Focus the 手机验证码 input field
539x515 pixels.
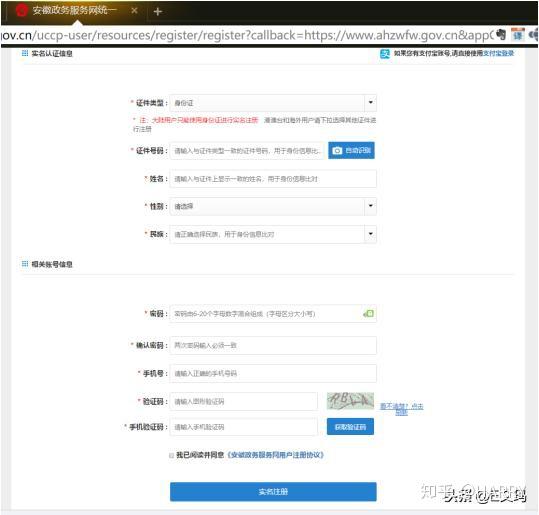click(244, 427)
